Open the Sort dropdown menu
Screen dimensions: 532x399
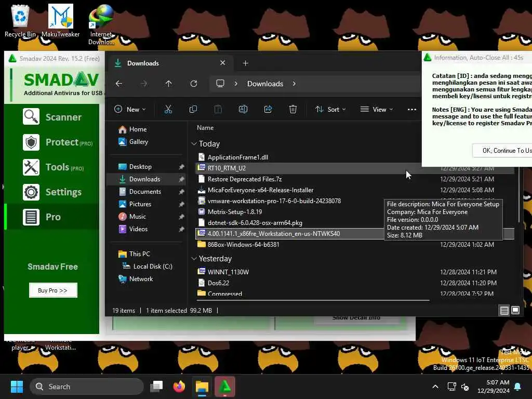click(330, 109)
